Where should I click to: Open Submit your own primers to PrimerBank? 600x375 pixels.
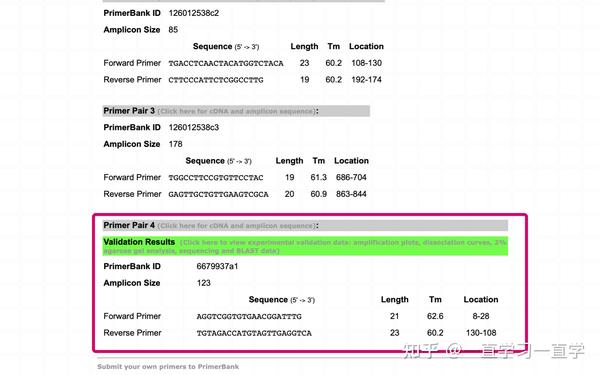coord(168,367)
